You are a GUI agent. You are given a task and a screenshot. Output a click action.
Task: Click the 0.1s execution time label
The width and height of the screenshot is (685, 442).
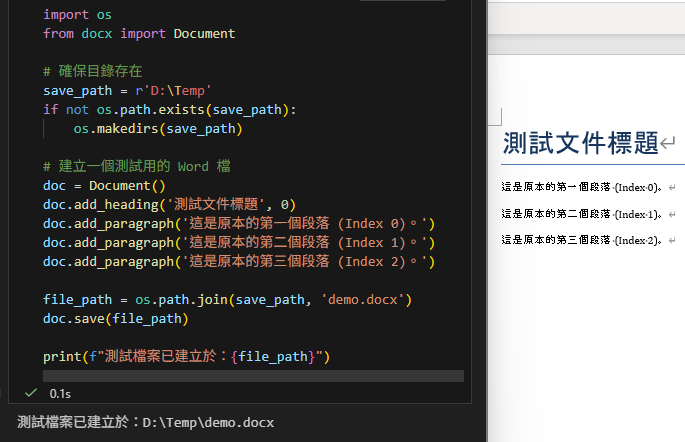[x=59, y=394]
